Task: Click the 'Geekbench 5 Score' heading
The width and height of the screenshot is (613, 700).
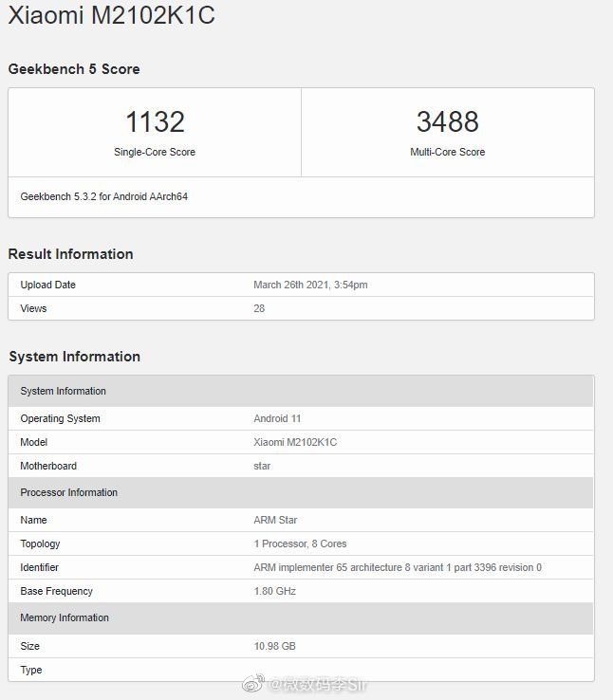Action: click(74, 69)
